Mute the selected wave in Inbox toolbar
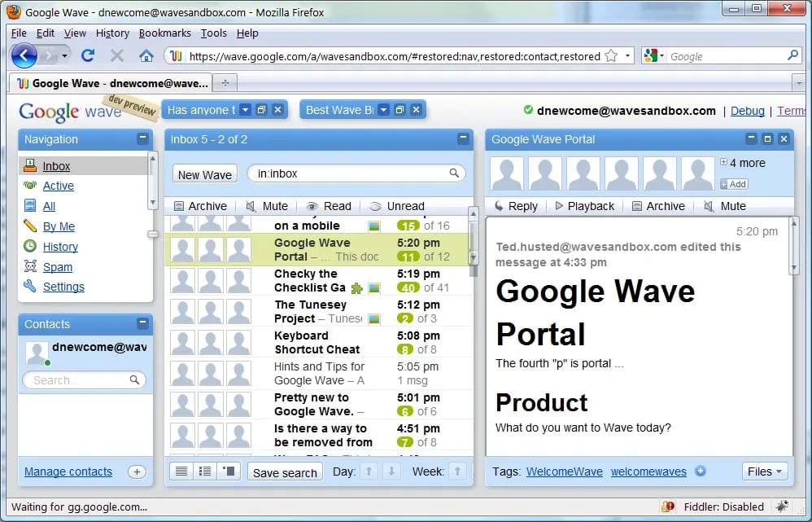812x522 pixels. 267,206
